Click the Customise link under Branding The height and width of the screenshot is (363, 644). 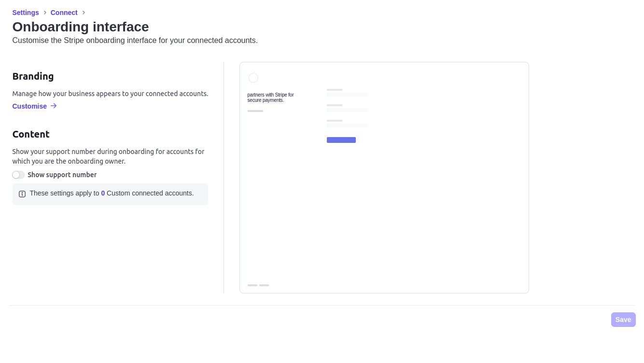pyautogui.click(x=29, y=106)
